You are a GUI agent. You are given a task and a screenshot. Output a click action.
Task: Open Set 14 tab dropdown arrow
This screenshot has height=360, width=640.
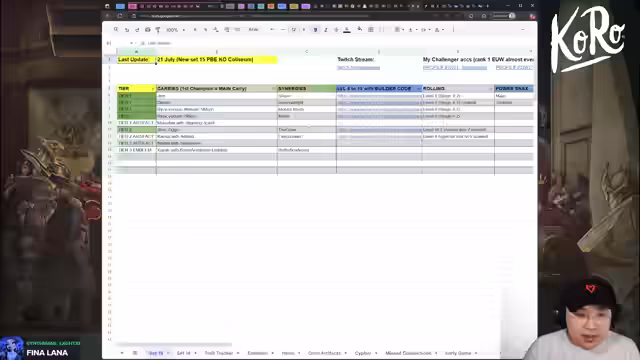click(x=196, y=353)
